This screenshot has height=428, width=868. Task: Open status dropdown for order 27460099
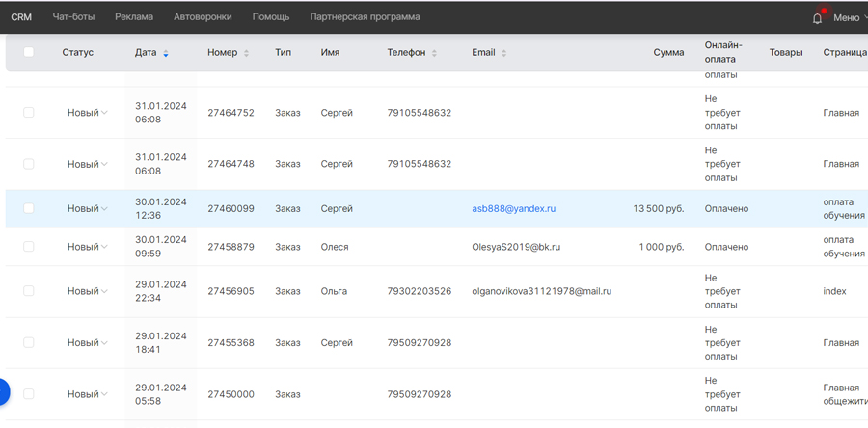point(87,208)
